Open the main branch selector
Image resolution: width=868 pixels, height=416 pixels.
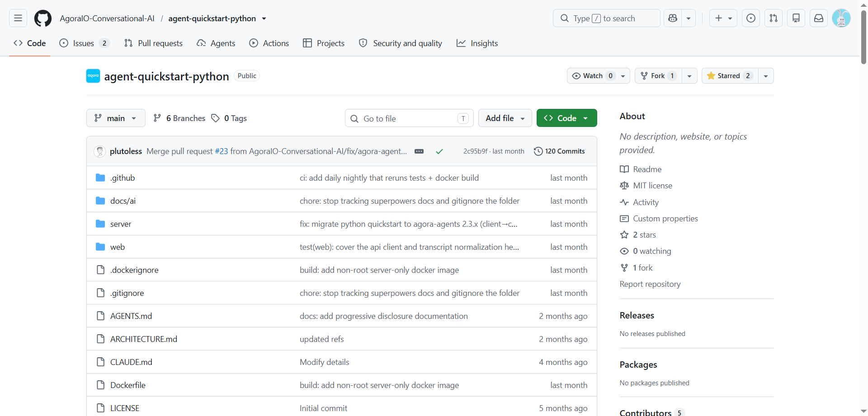[x=116, y=118]
